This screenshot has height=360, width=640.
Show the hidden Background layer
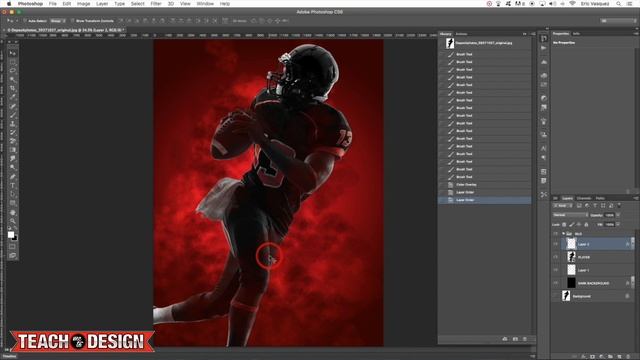coord(555,296)
